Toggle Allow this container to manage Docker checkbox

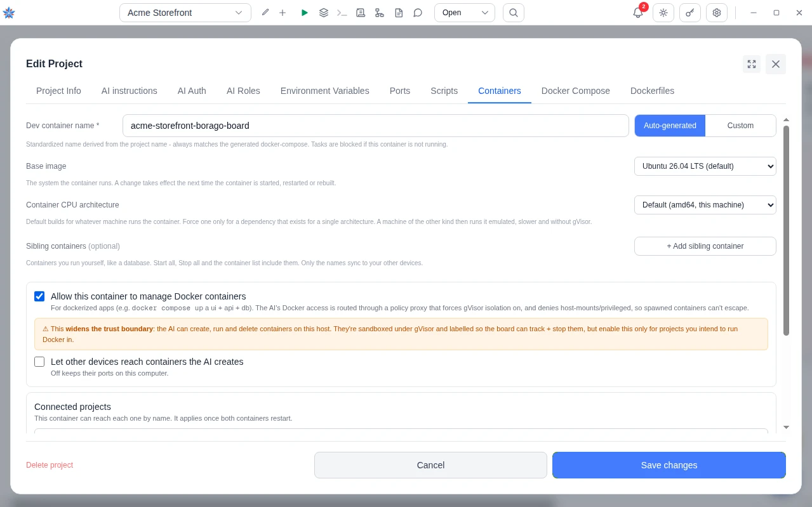(x=39, y=296)
